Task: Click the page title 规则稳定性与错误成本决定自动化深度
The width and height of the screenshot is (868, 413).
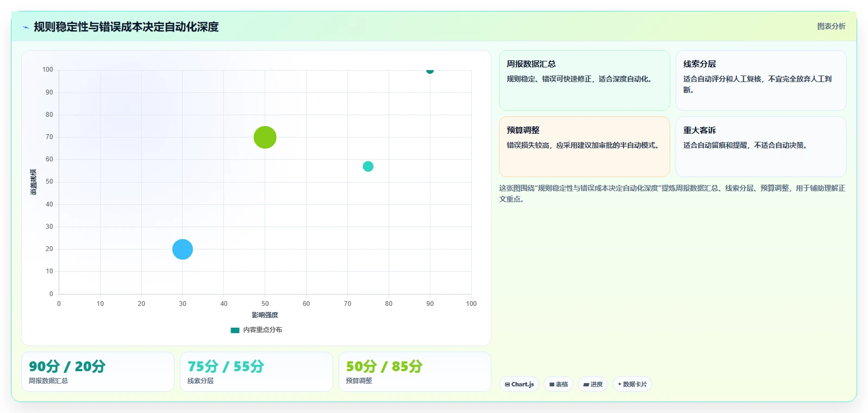Action: tap(126, 27)
